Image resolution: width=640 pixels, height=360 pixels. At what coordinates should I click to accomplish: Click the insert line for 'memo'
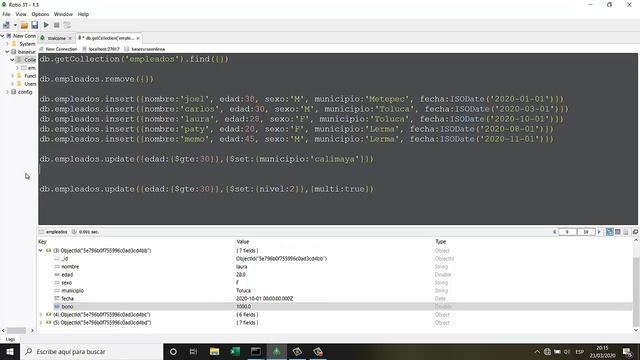pos(297,139)
